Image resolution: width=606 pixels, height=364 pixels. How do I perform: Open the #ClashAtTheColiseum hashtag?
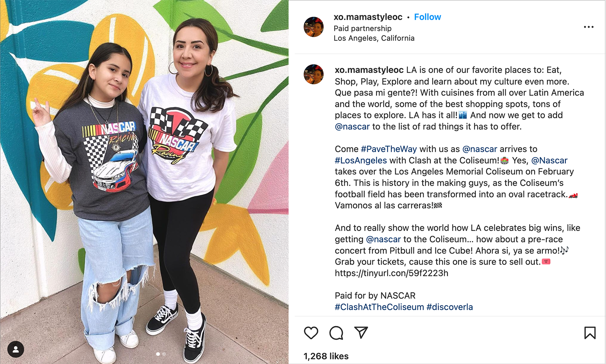click(x=379, y=307)
